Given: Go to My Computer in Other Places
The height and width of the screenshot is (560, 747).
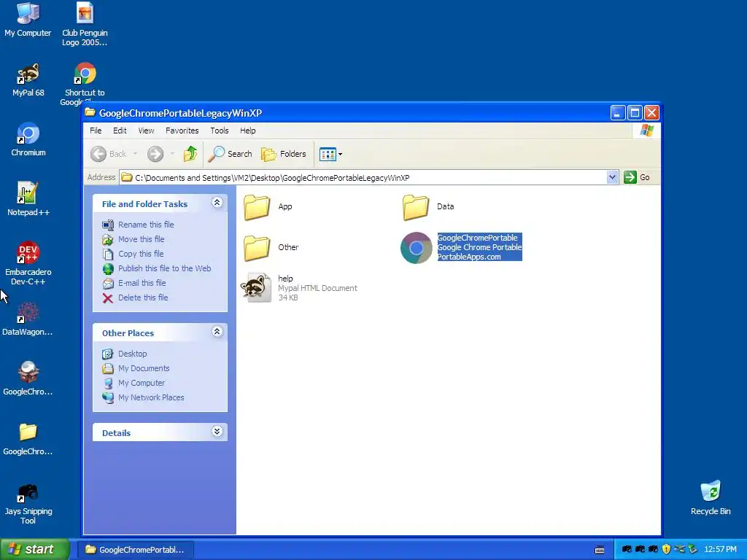Looking at the screenshot, I should (x=142, y=383).
